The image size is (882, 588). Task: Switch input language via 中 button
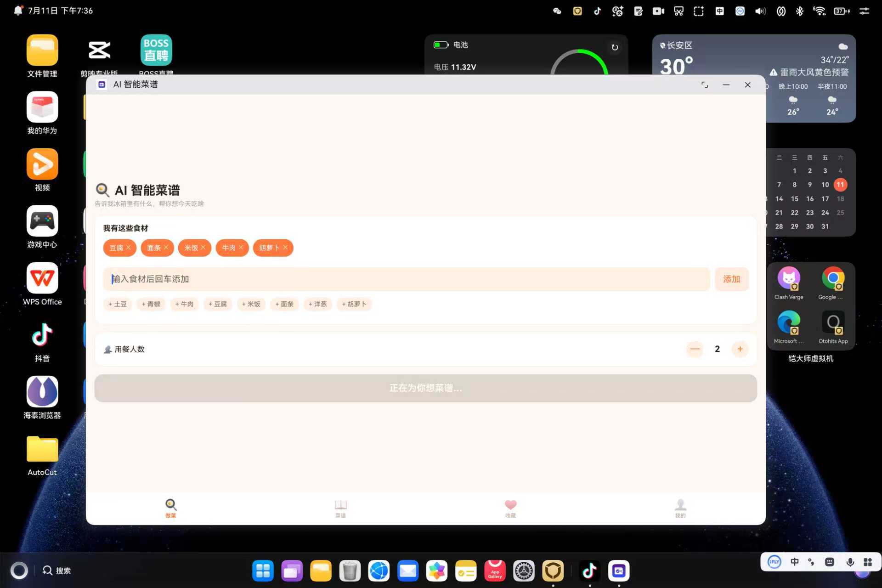click(x=795, y=562)
